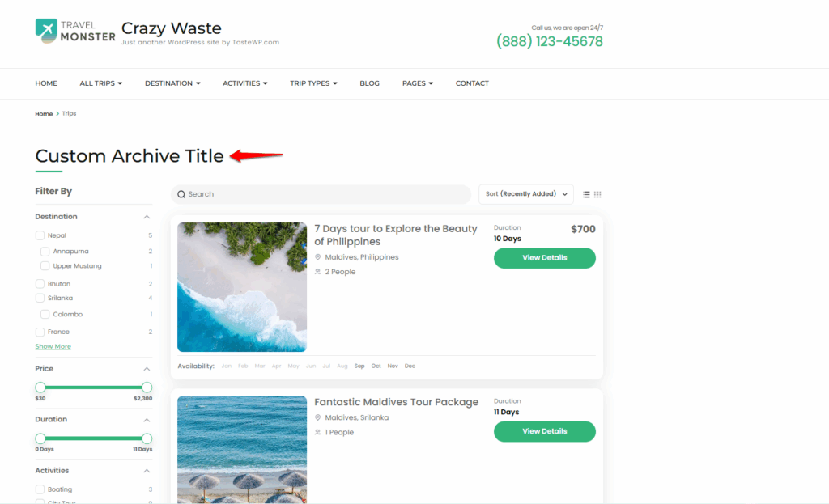829x504 pixels.
Task: Click Show More under Destination filters
Action: [x=53, y=346]
